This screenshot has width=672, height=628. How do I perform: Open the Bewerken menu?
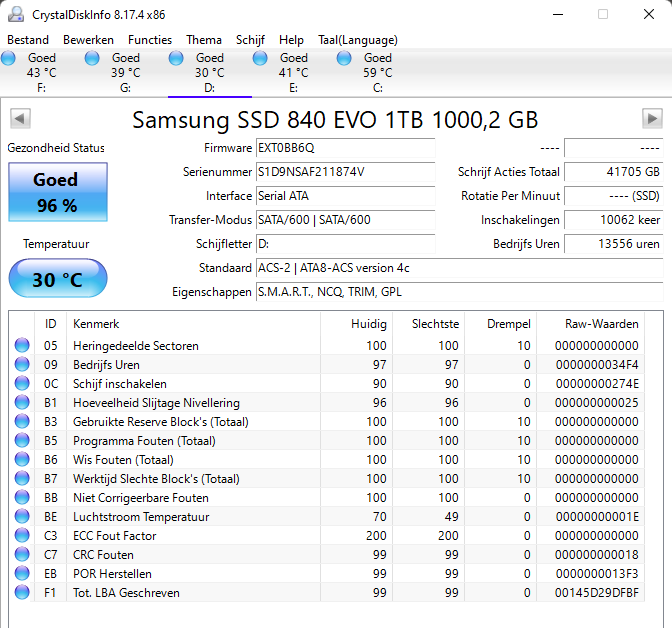(x=88, y=40)
